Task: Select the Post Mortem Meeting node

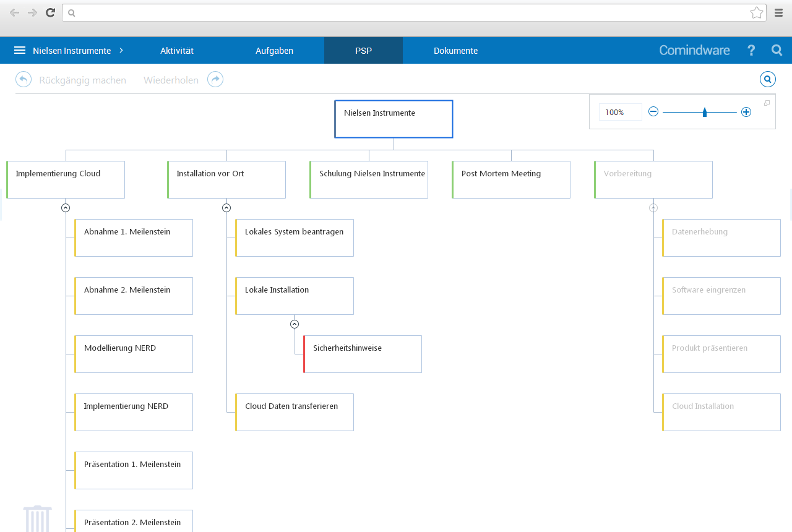Action: 511,179
